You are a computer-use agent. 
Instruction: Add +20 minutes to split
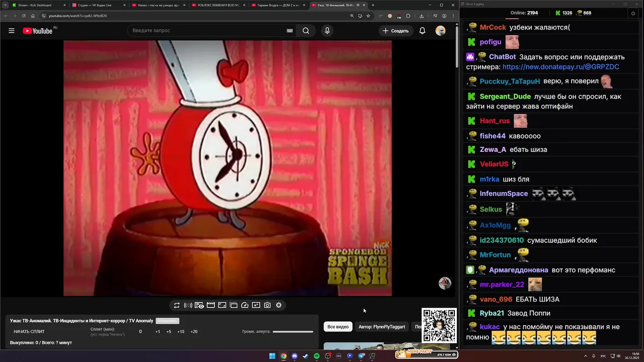194,332
